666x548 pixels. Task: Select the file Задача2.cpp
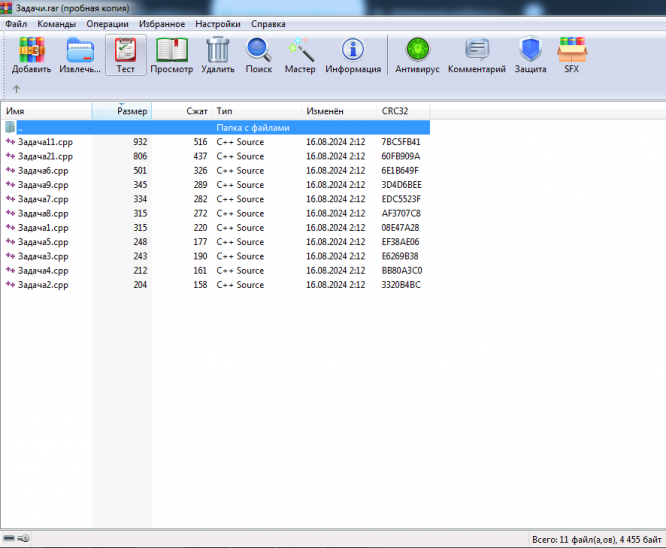[43, 285]
